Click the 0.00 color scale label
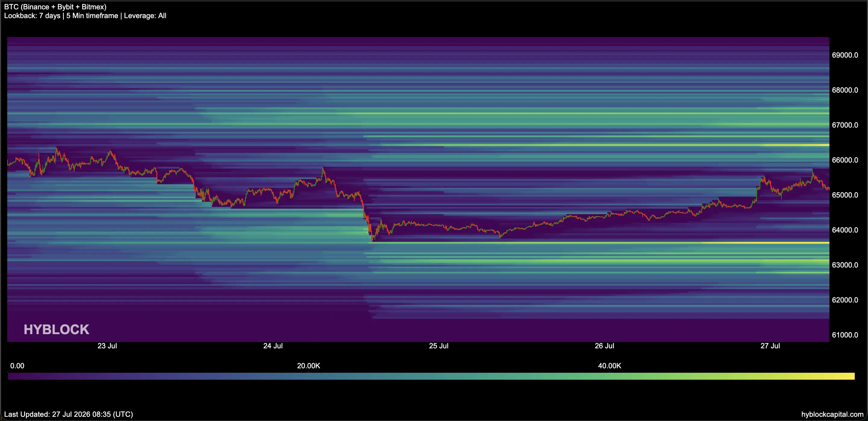 (17, 366)
